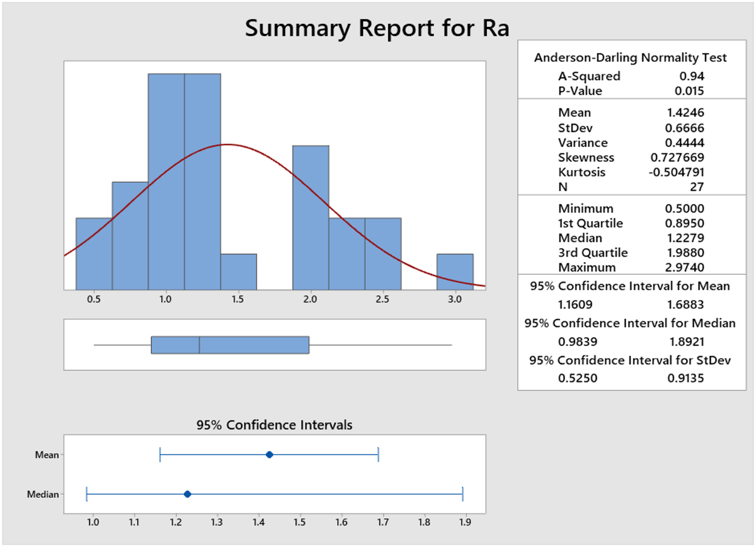Viewport: 756px width, 547px height.
Task: Click the histogram bar centered above 2.5
Action: click(x=383, y=253)
